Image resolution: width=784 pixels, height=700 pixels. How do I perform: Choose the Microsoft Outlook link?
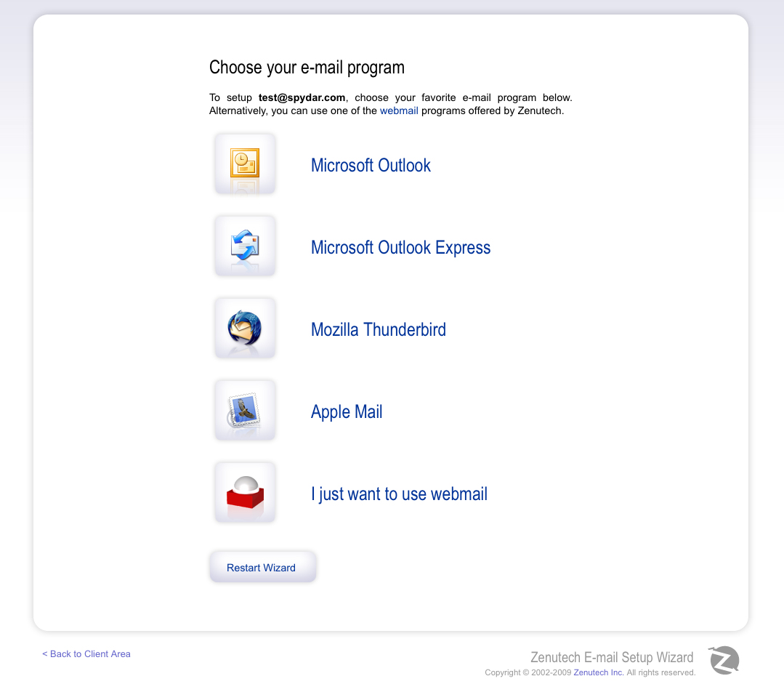point(371,165)
